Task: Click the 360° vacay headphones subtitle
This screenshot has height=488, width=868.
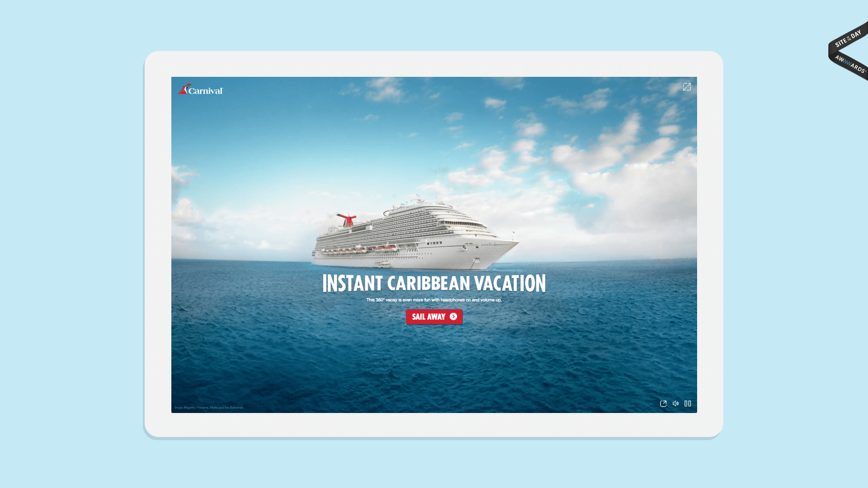Action: 434,300
